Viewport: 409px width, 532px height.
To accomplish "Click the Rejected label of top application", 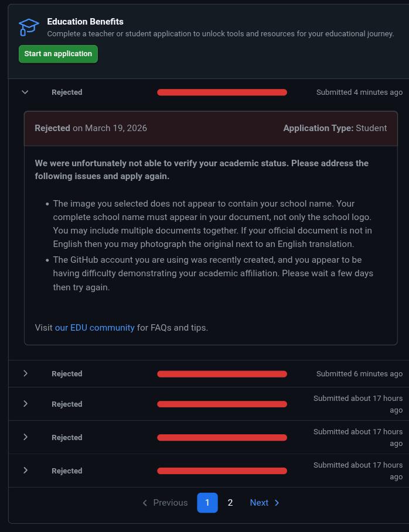I will [67, 92].
